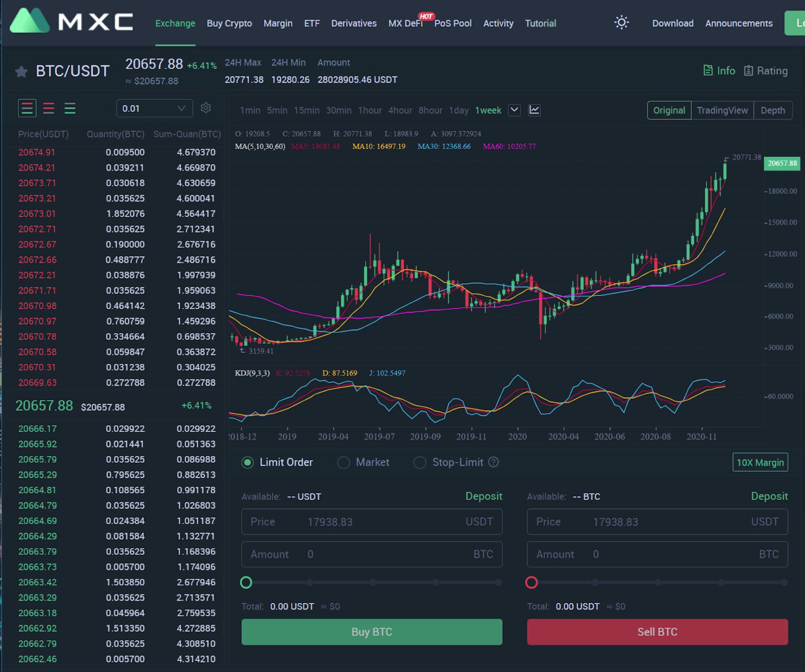Favorite BTC/USDT with the star icon

tap(21, 72)
